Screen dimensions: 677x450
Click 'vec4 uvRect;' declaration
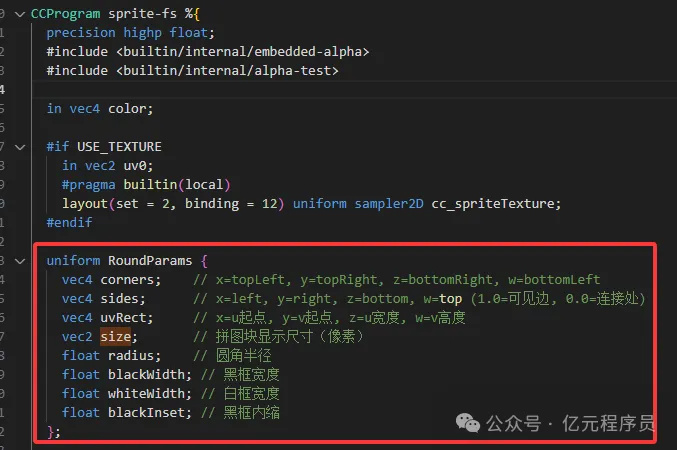tap(108, 318)
